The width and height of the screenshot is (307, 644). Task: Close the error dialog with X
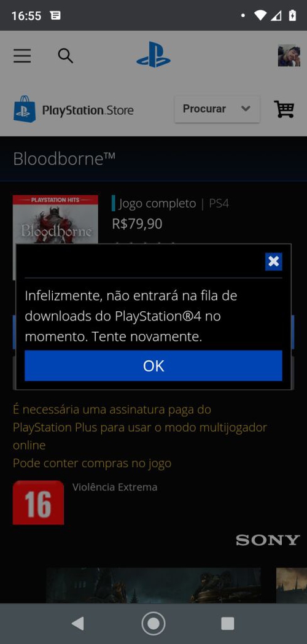pyautogui.click(x=274, y=262)
